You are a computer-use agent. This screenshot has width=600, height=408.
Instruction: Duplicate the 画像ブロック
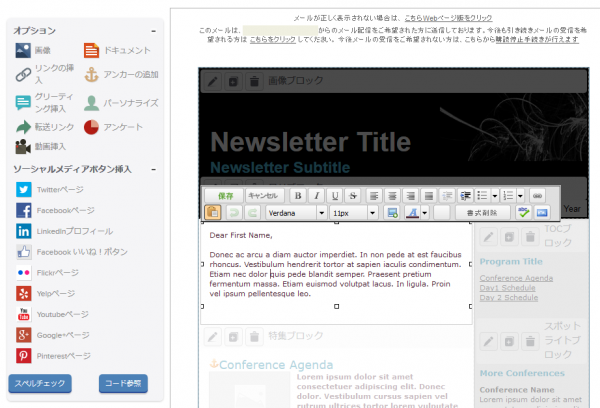[x=233, y=81]
